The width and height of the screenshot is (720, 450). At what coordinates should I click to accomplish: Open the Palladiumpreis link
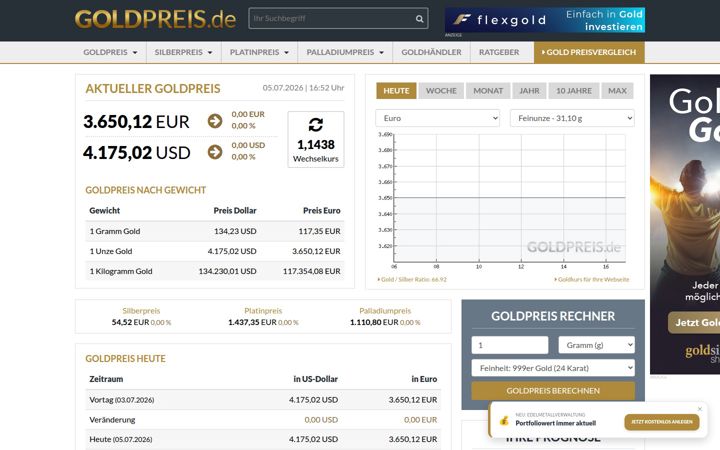click(x=385, y=311)
